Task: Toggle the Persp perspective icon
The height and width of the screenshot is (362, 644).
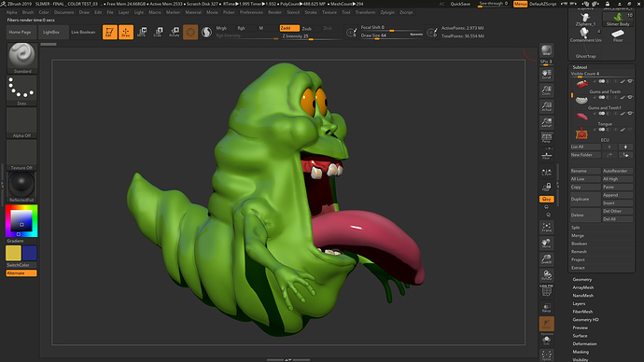Action: [546, 137]
